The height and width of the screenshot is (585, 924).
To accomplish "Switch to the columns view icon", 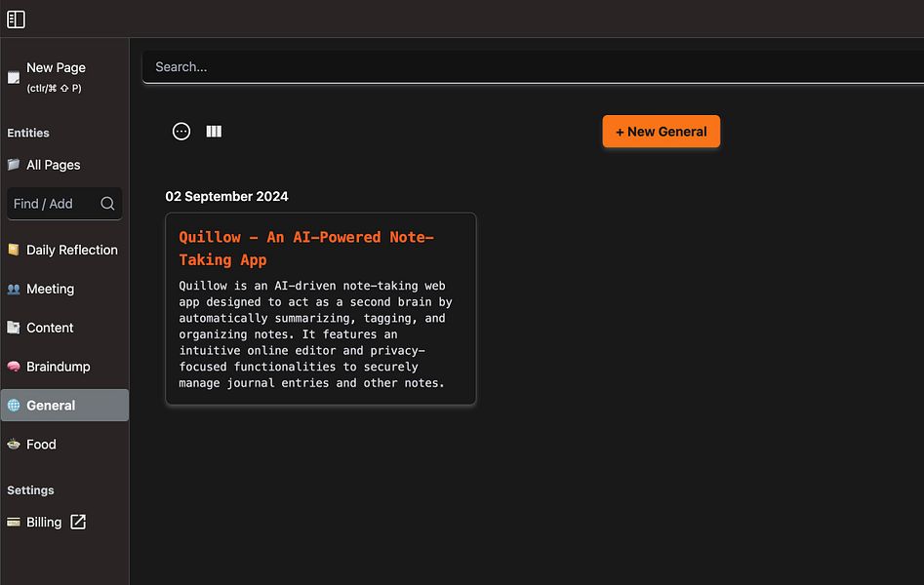I will 214,132.
